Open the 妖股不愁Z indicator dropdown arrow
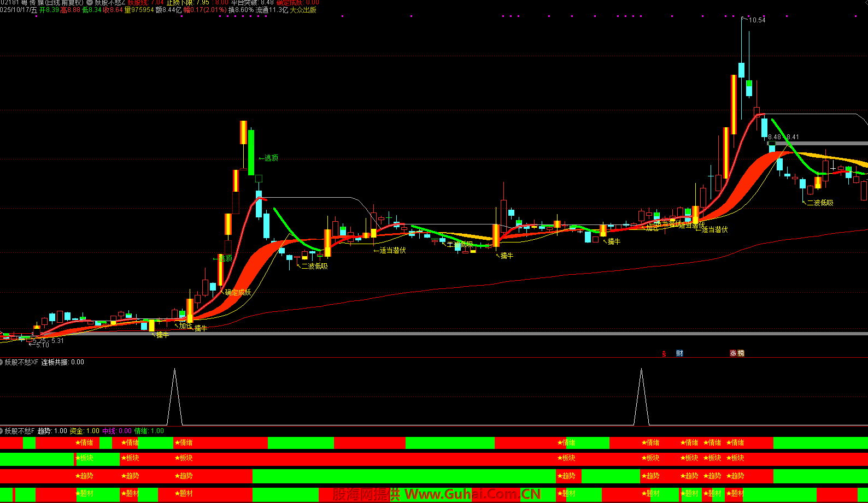Screen dimensions: 868x503 tap(90, 2)
